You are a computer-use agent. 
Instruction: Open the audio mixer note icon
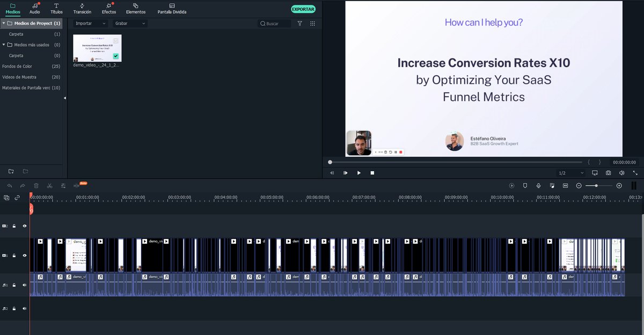[x=552, y=186]
